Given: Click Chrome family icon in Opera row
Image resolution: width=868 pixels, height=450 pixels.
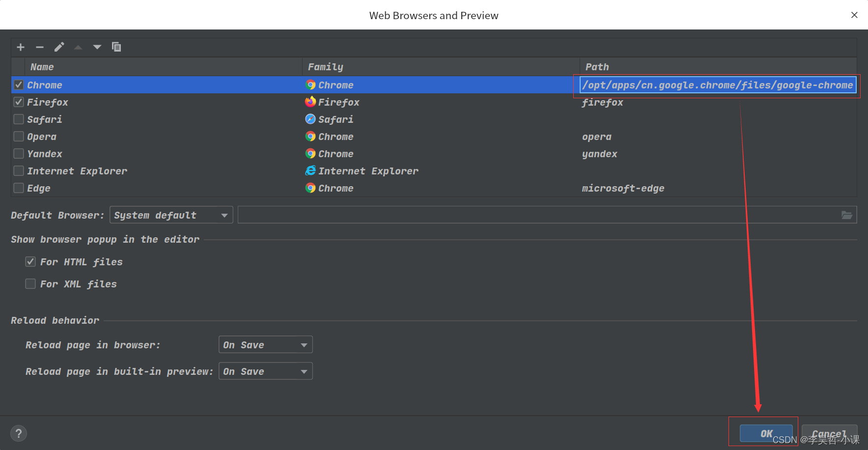Looking at the screenshot, I should (x=310, y=137).
